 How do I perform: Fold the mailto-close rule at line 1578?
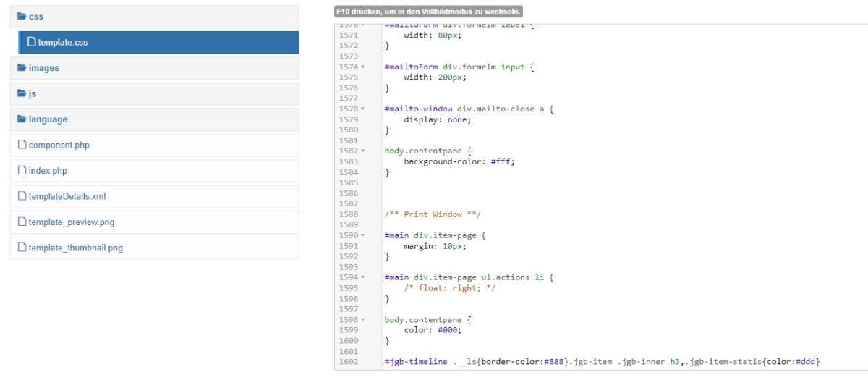362,109
